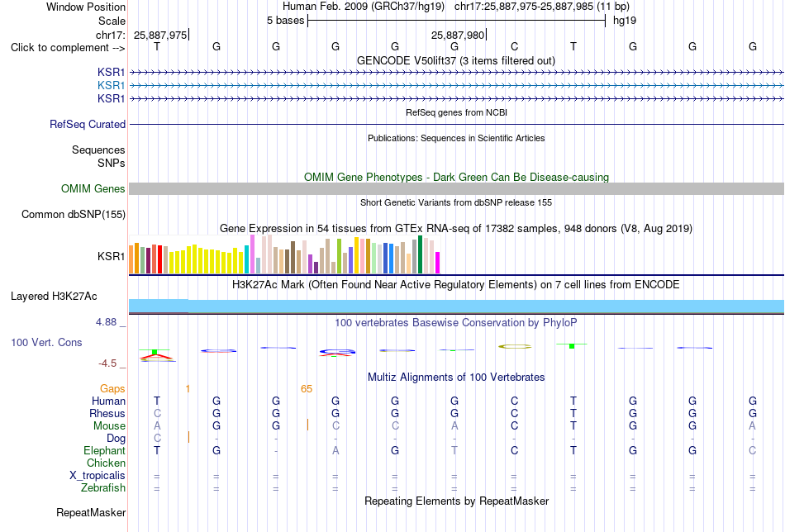Select the 'Zebrafish' species label
The width and height of the screenshot is (785, 532).
click(103, 487)
